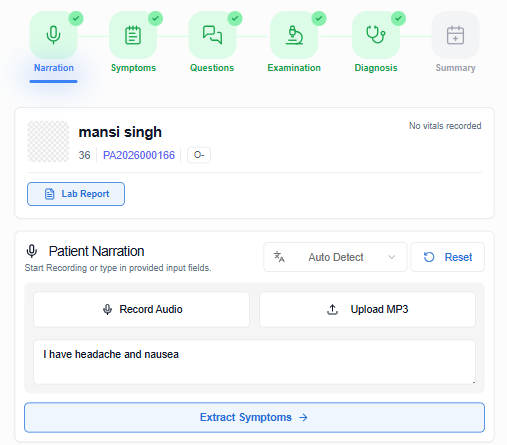Click the translate language icon
507x445 pixels.
point(279,257)
